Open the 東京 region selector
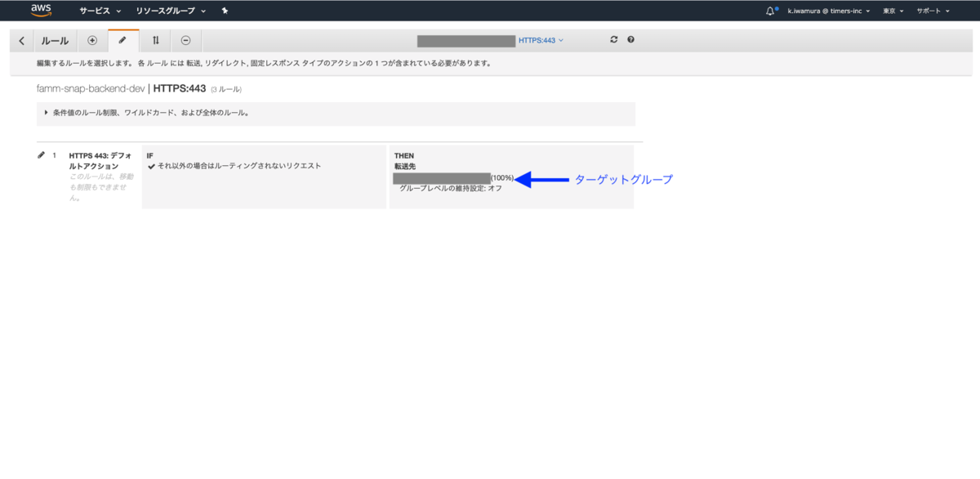This screenshot has width=980, height=479. pyautogui.click(x=888, y=11)
